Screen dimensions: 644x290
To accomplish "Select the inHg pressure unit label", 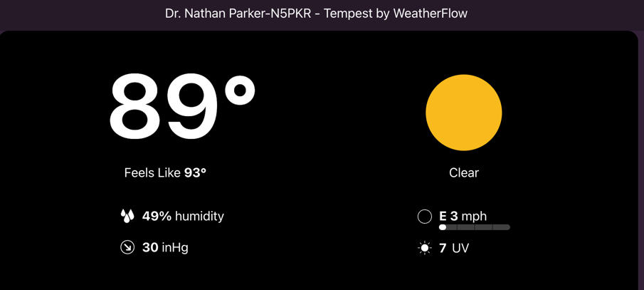I will 175,248.
